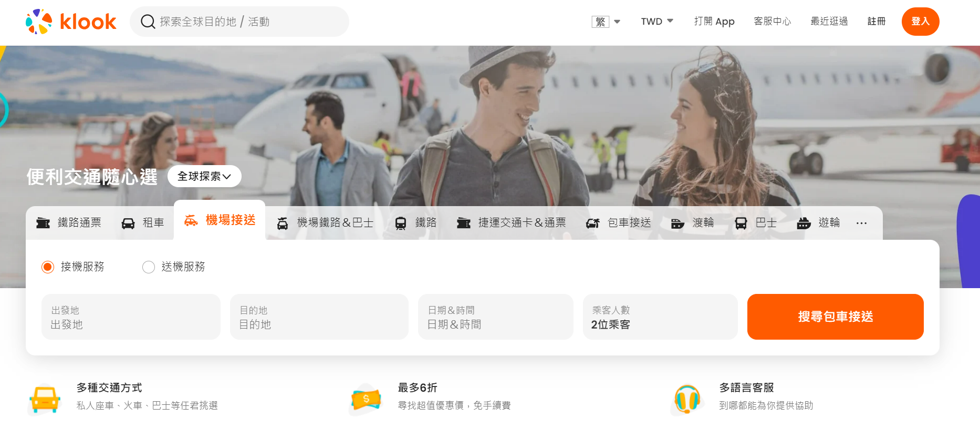
Task: Click the 搜尋包車接送 search button
Action: click(836, 317)
